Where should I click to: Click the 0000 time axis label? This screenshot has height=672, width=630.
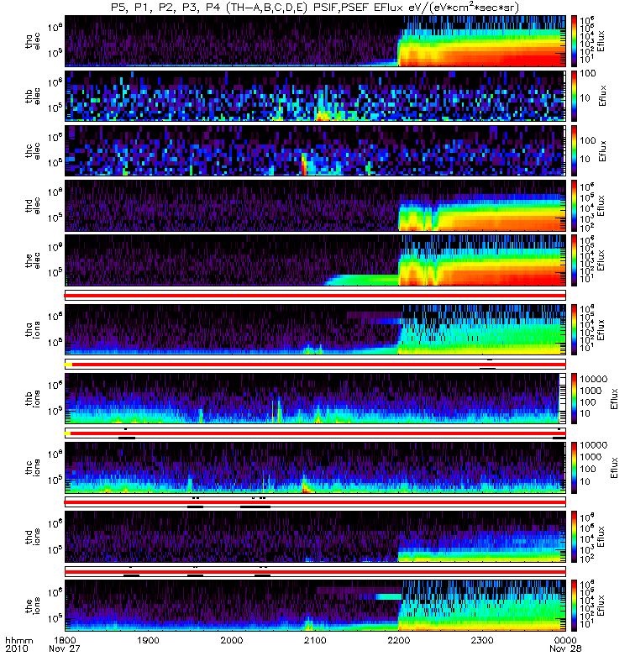(565, 640)
